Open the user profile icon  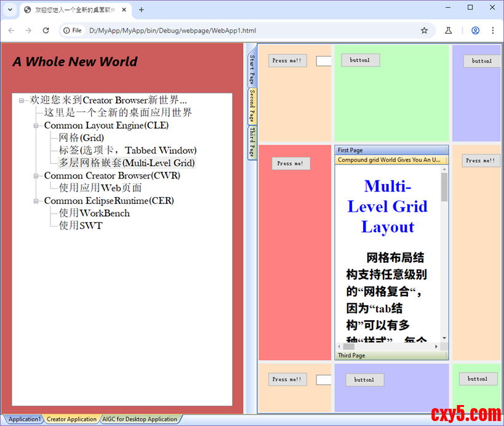[x=475, y=30]
